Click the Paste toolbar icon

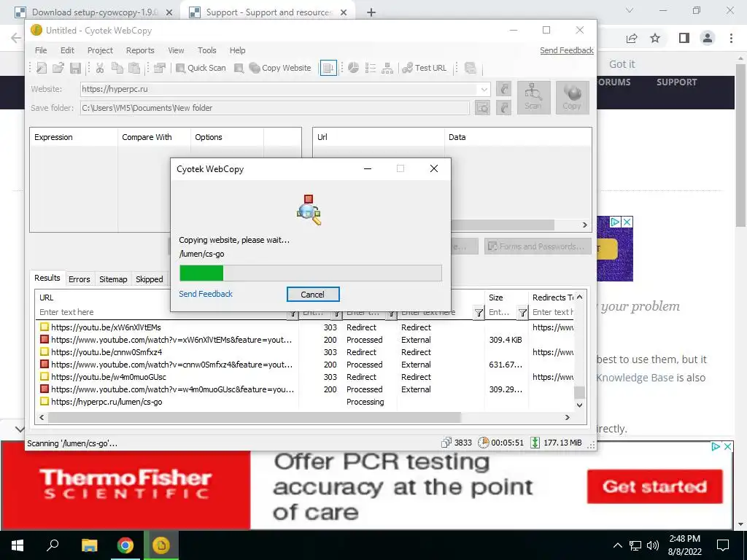click(134, 68)
